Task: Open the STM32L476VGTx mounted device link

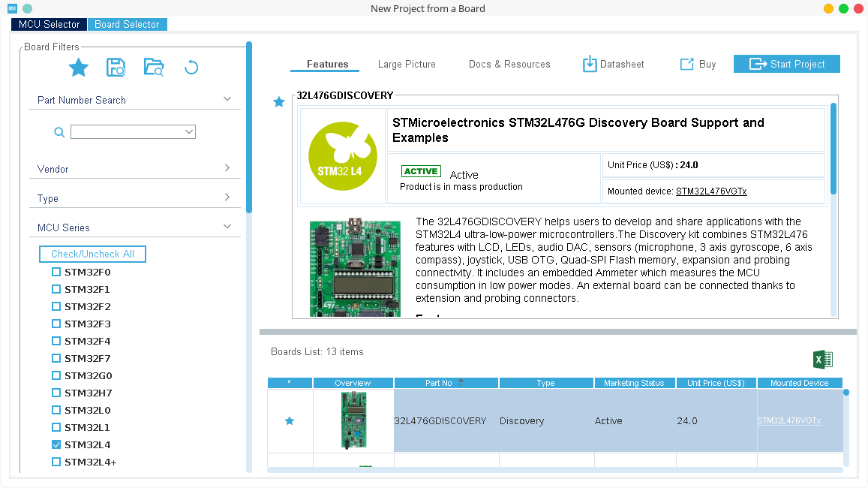Action: 711,191
